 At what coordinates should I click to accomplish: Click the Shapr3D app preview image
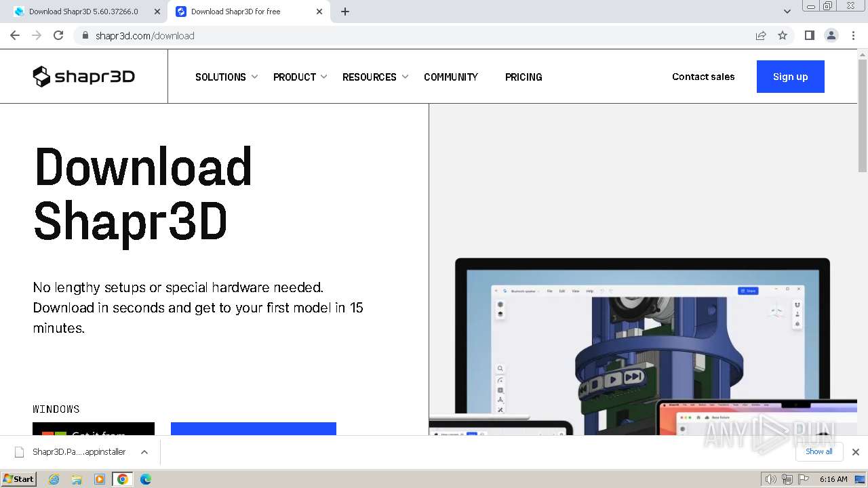(643, 346)
